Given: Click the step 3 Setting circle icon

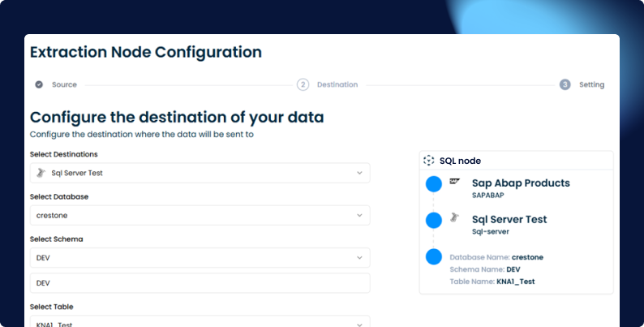Looking at the screenshot, I should pos(565,84).
